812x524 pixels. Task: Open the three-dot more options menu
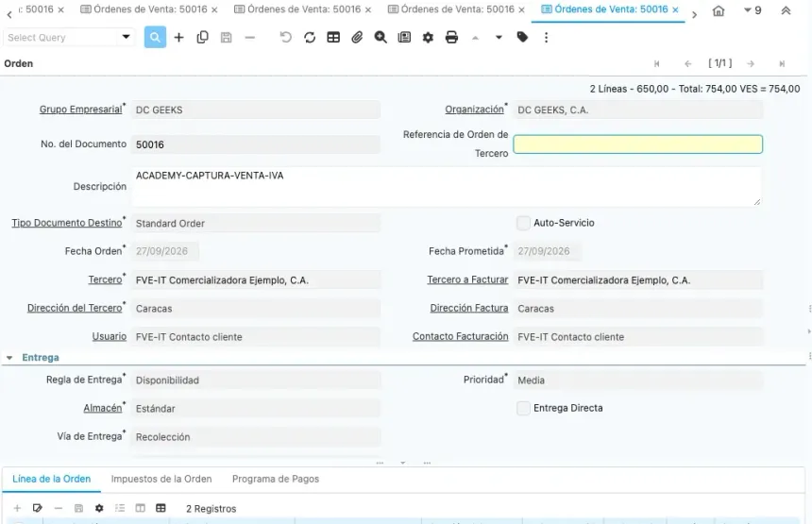pos(546,37)
